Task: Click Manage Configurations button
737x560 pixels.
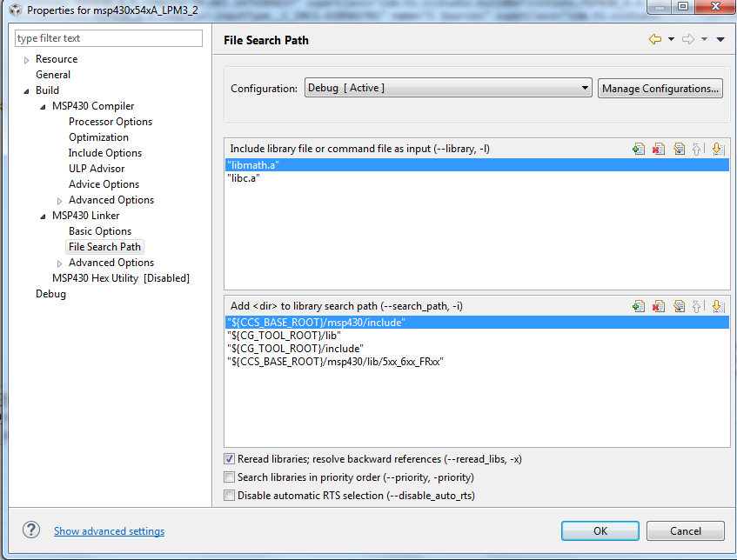Action: [660, 89]
